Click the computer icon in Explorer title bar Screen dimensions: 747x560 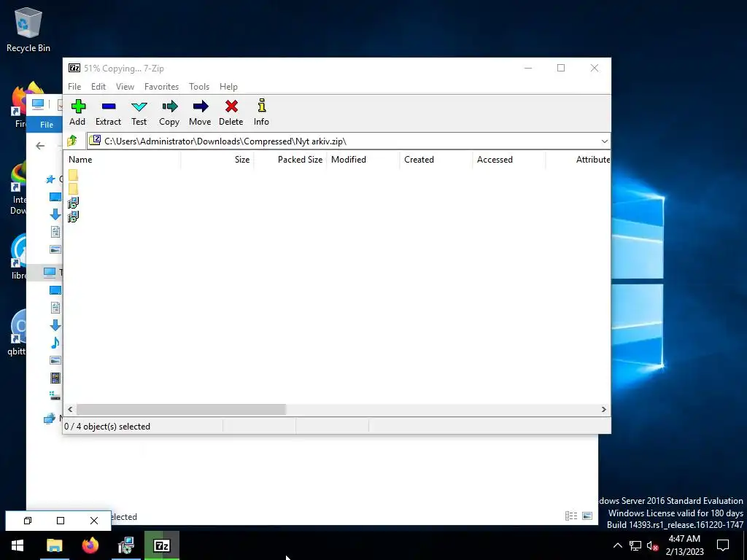[38, 104]
